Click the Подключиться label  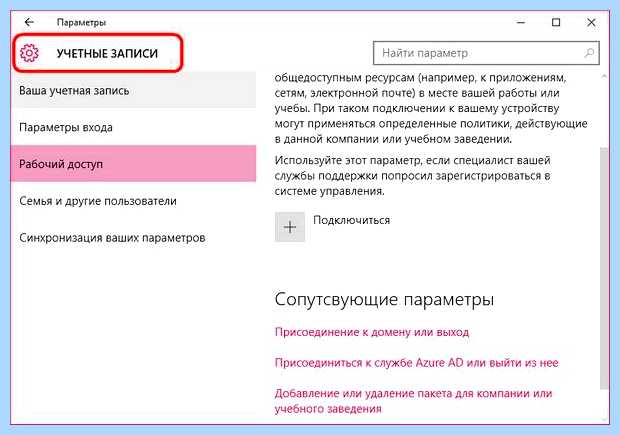click(352, 220)
